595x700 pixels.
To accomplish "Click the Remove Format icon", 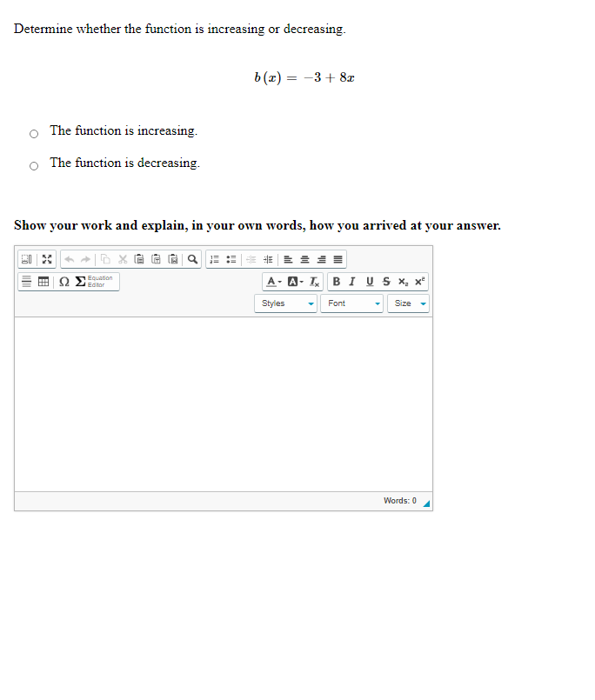I will coord(315,281).
